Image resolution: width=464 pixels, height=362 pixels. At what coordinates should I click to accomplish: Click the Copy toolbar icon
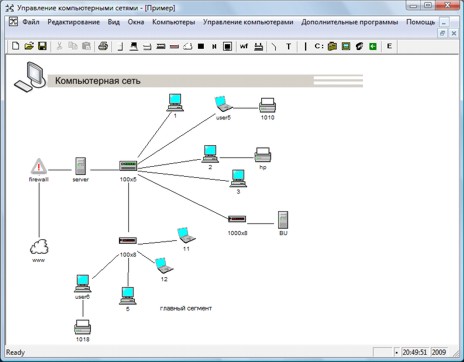73,46
